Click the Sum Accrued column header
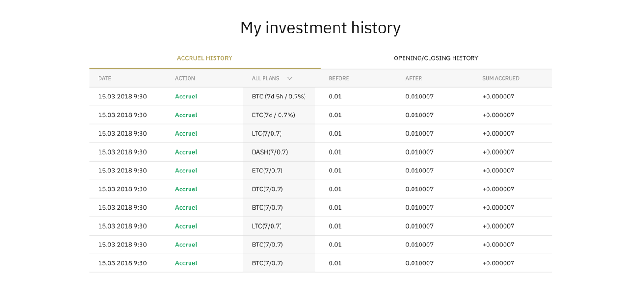 coord(500,79)
